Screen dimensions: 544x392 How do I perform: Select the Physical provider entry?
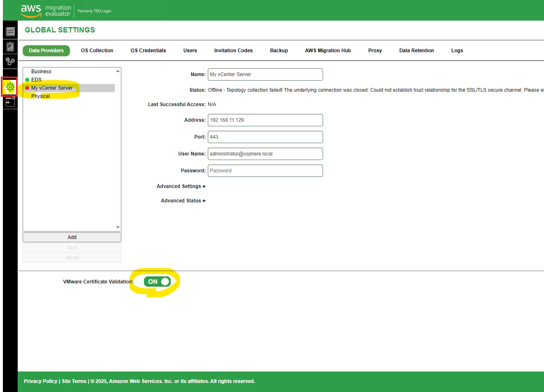pos(69,96)
